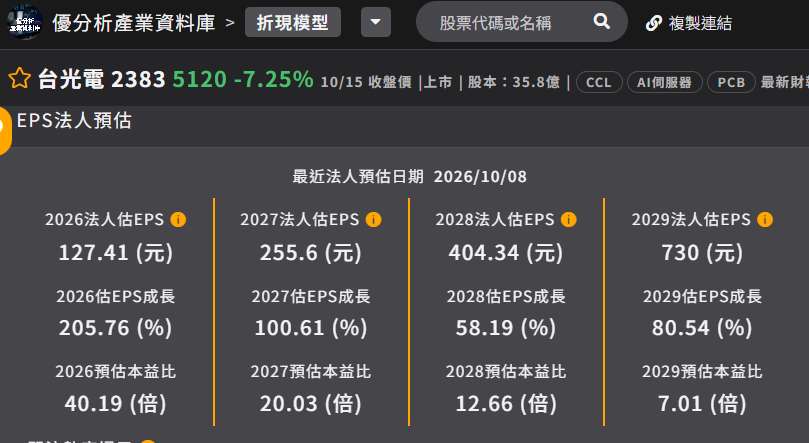
Task: Click 複製連結 text link
Action: (700, 23)
